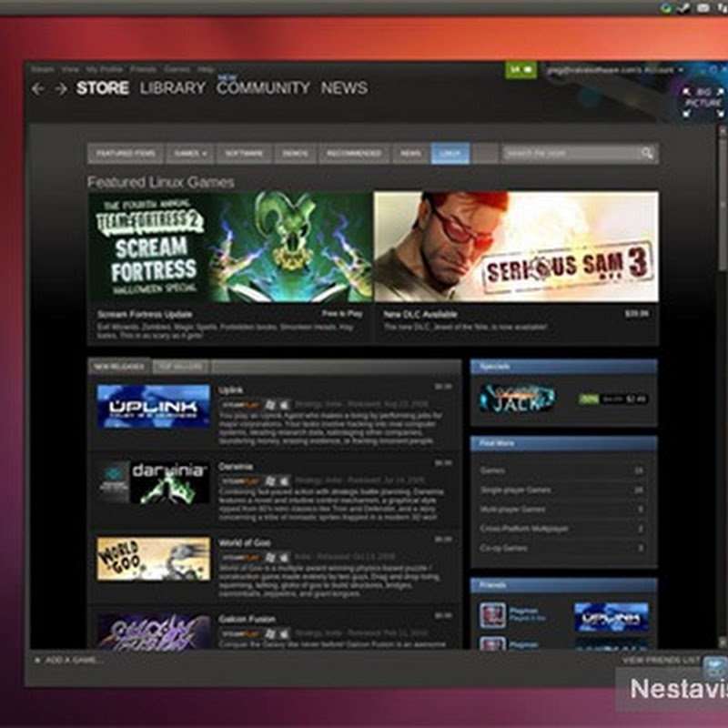The height and width of the screenshot is (728, 728).
Task: Click the Windows icon under Uplink
Action: point(269,404)
